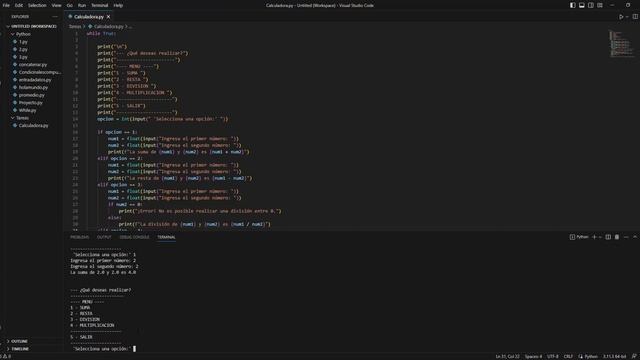Create a new terminal with plus icon

click(594, 237)
